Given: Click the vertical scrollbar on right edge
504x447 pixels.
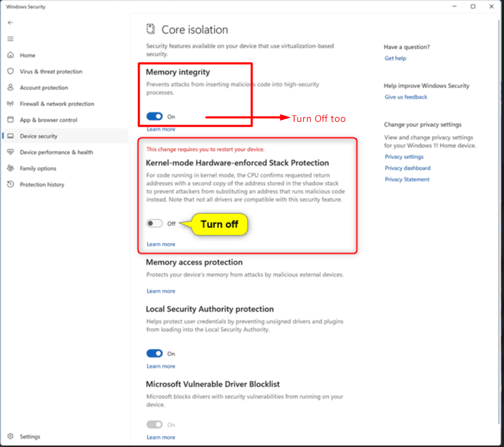Looking at the screenshot, I should pyautogui.click(x=500, y=221).
